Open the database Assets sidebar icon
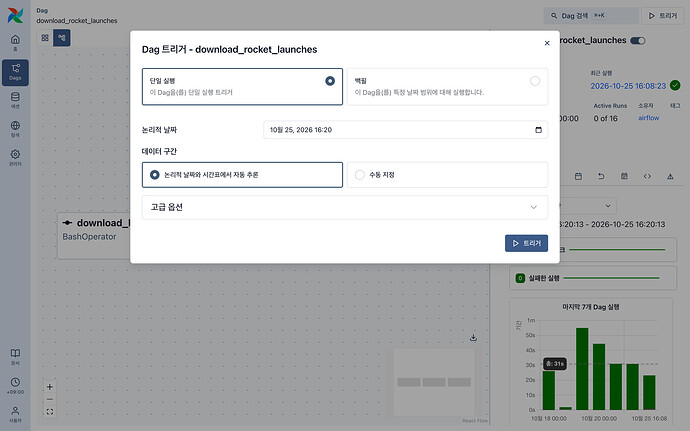Viewport: 690px width, 431px height. tap(15, 100)
